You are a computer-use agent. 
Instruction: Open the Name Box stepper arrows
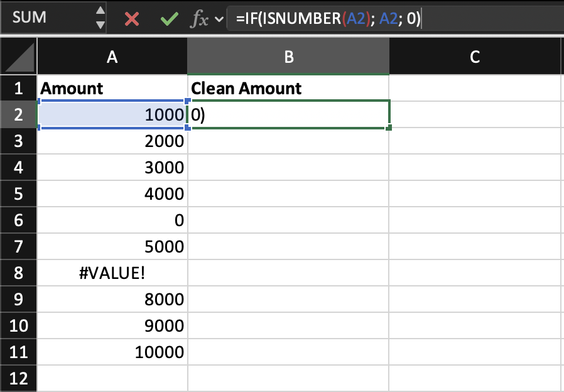coord(100,18)
